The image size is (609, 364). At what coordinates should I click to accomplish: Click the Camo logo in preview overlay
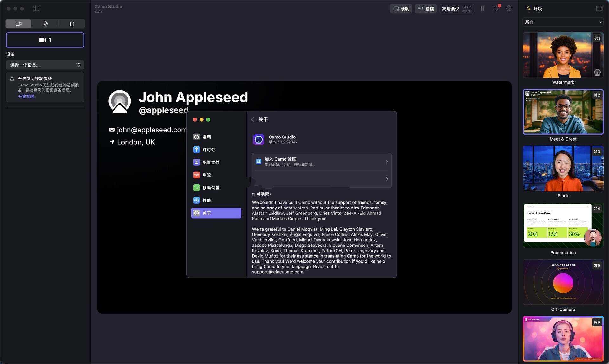[120, 102]
